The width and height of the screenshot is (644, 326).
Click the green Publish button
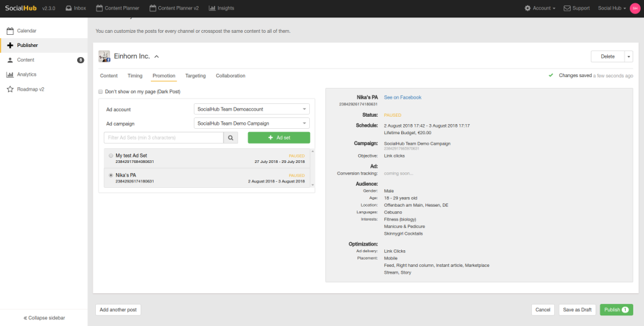[616, 310]
